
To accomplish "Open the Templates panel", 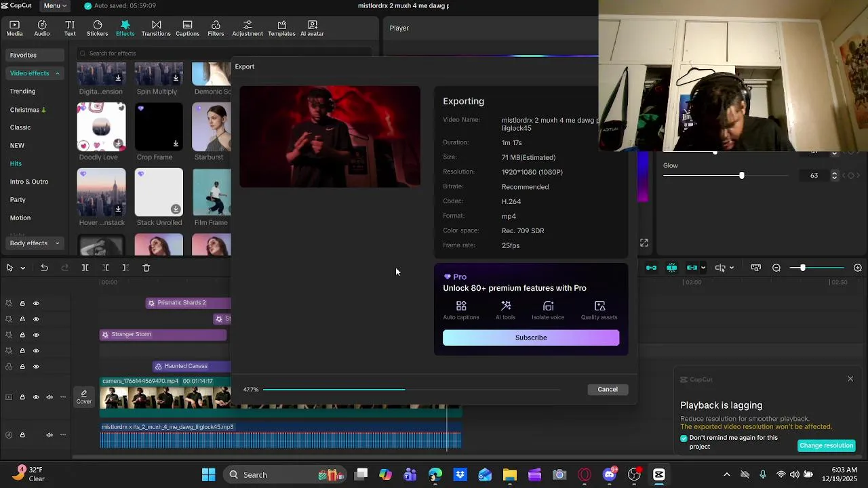I will point(281,28).
